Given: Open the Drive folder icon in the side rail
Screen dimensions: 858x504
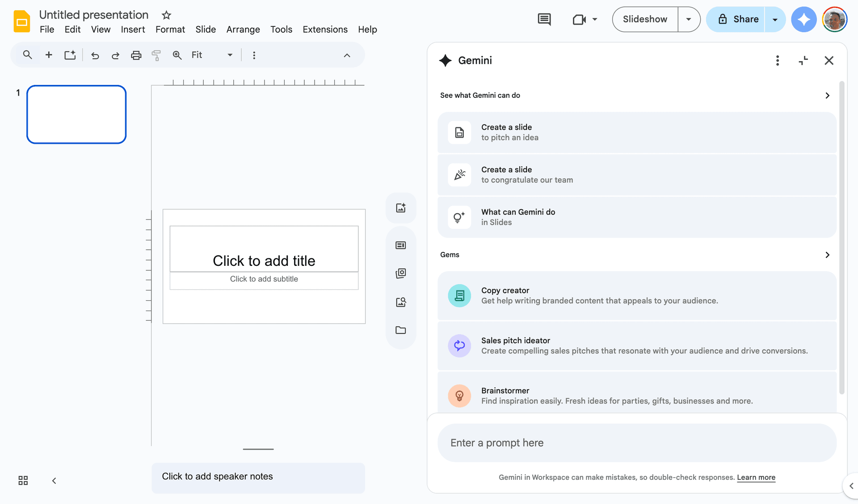Looking at the screenshot, I should pos(401,330).
